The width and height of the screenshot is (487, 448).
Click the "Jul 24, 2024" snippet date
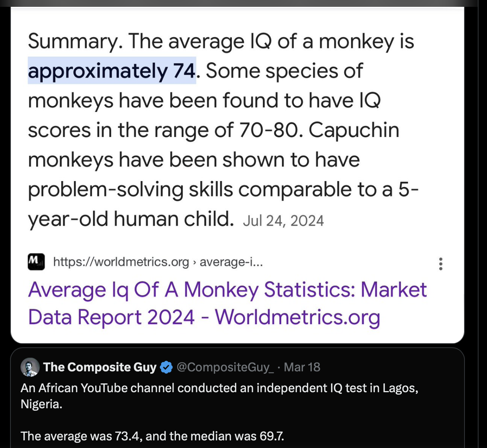click(283, 221)
